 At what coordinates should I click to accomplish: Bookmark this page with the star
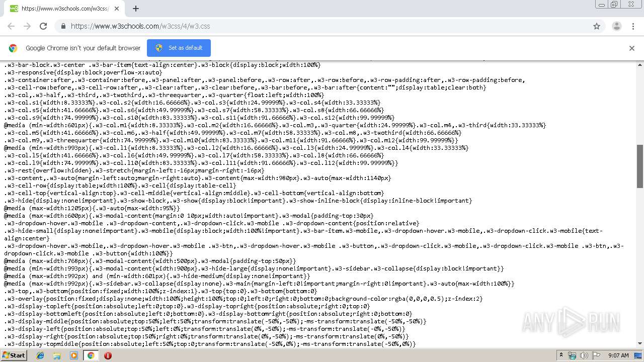(x=597, y=26)
